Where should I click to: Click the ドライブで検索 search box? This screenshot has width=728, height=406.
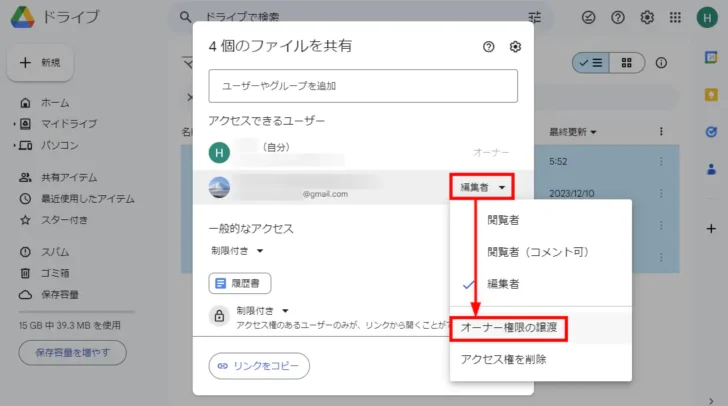click(x=362, y=17)
